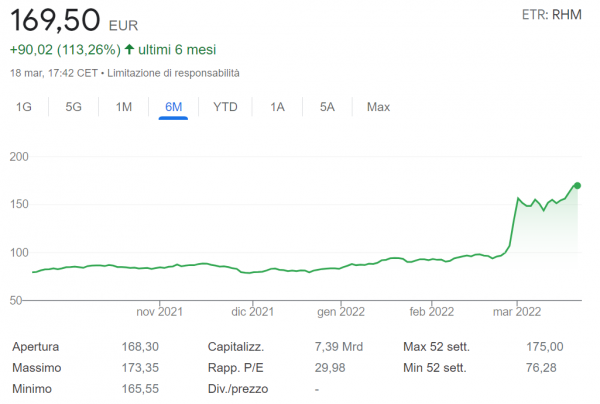
Task: Click the Apertura statistic label
Action: pyautogui.click(x=36, y=347)
